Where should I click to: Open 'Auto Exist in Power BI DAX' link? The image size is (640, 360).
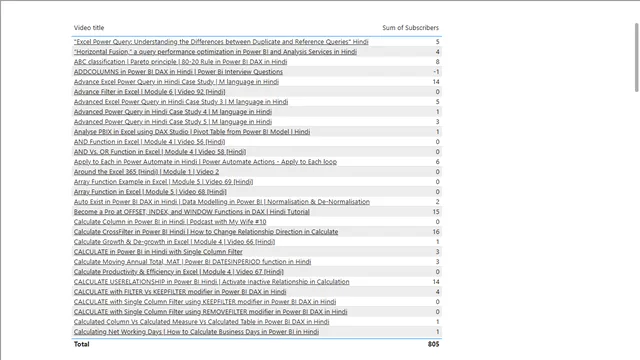(222, 202)
